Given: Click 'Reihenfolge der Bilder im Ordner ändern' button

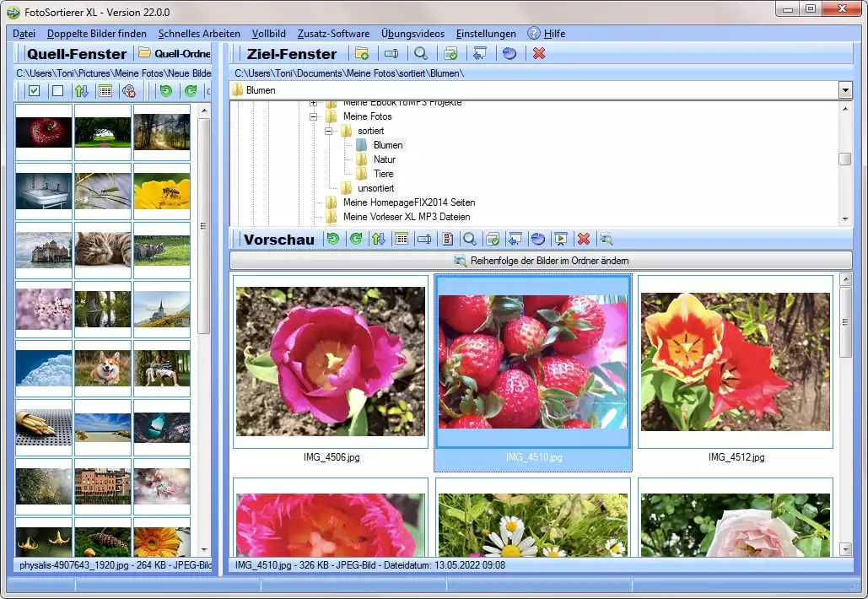Looking at the screenshot, I should point(541,261).
